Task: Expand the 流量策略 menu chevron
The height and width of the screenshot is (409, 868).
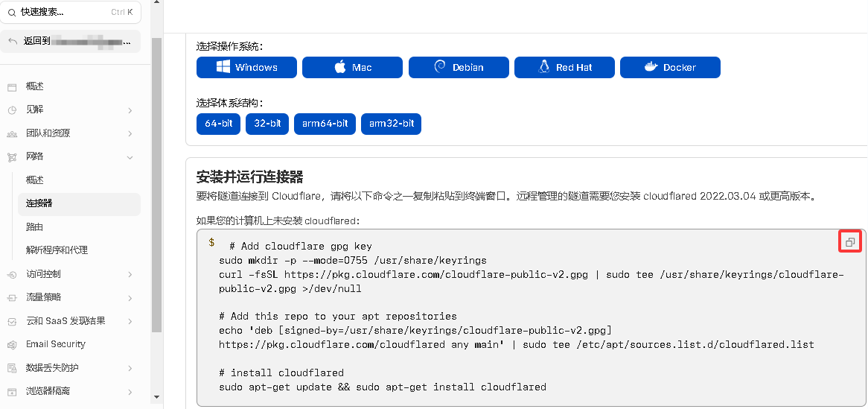Action: click(x=130, y=298)
